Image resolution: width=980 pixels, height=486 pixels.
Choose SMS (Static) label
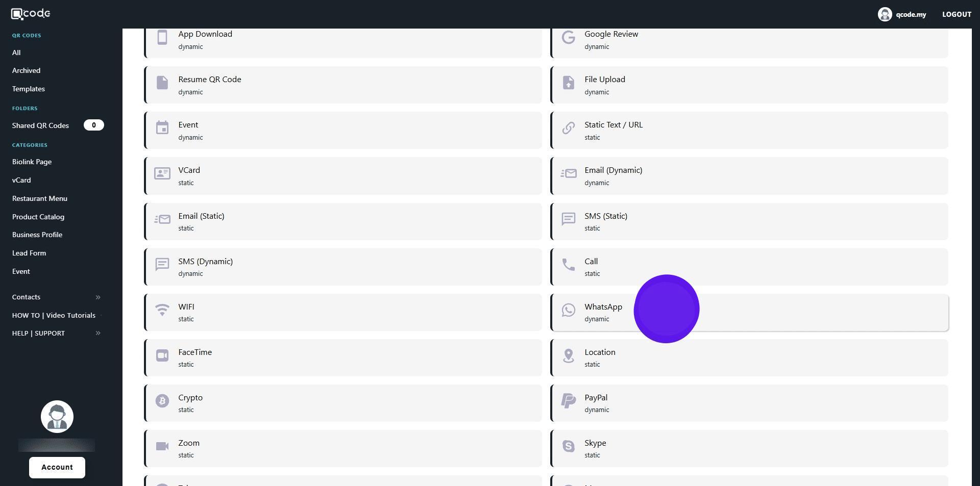click(606, 216)
